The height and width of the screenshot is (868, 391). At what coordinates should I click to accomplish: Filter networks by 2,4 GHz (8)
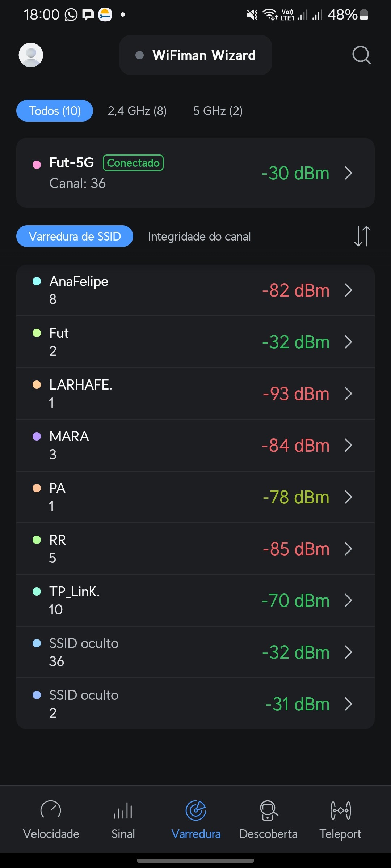tap(137, 111)
